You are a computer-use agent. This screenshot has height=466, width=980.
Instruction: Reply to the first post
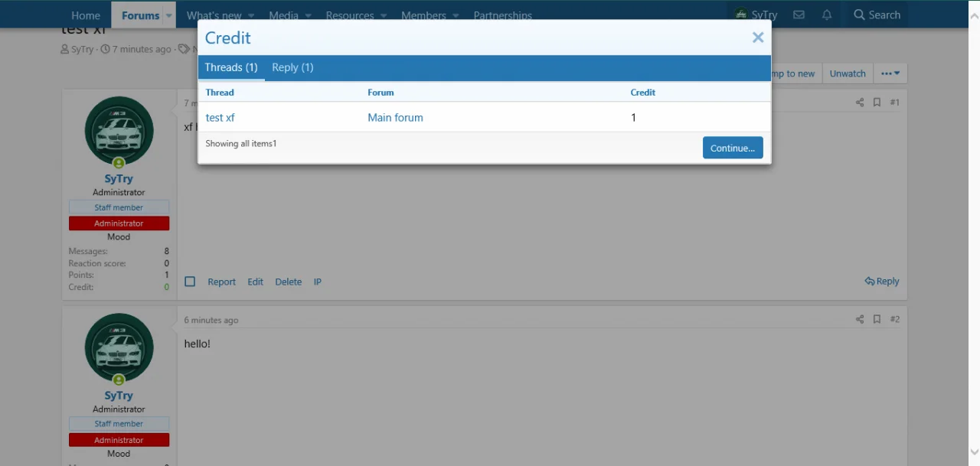(x=882, y=281)
